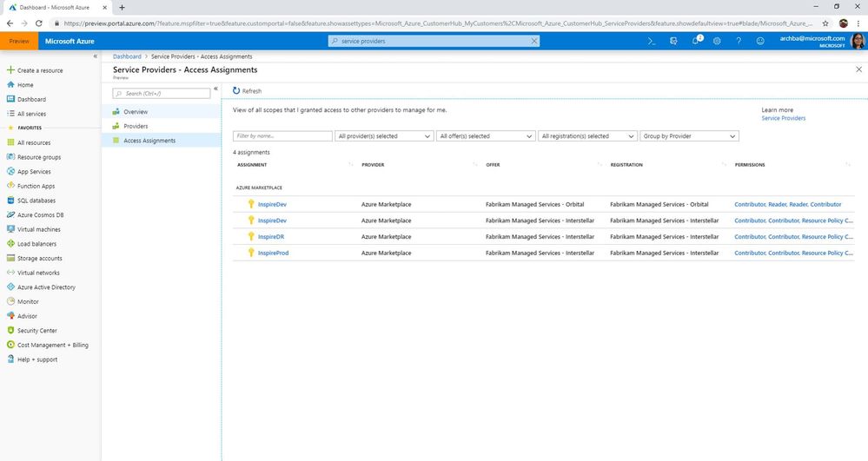The width and height of the screenshot is (868, 461).
Task: Click the user account avatar
Action: click(x=858, y=41)
